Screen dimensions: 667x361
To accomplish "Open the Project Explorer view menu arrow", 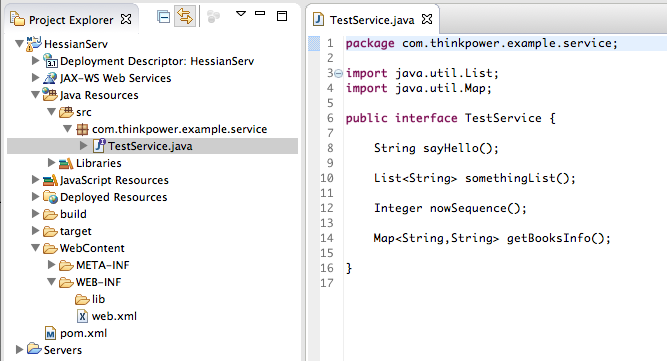I will (x=241, y=14).
